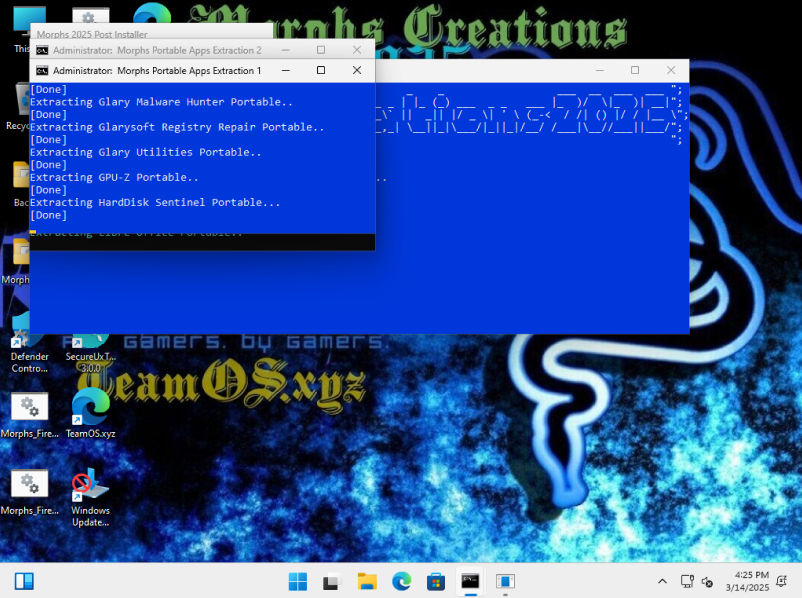This screenshot has height=598, width=802.
Task: Minimize the large background console window
Action: [x=599, y=70]
